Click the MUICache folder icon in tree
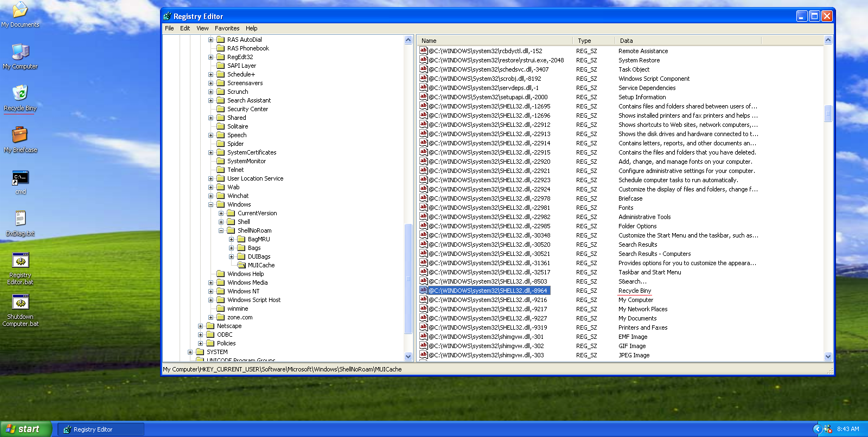The height and width of the screenshot is (437, 868). pyautogui.click(x=241, y=265)
